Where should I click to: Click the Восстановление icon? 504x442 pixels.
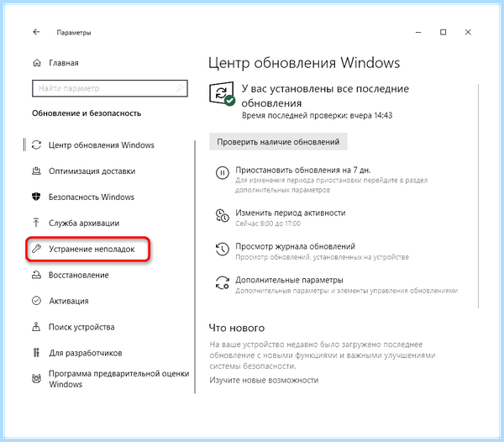pos(36,275)
